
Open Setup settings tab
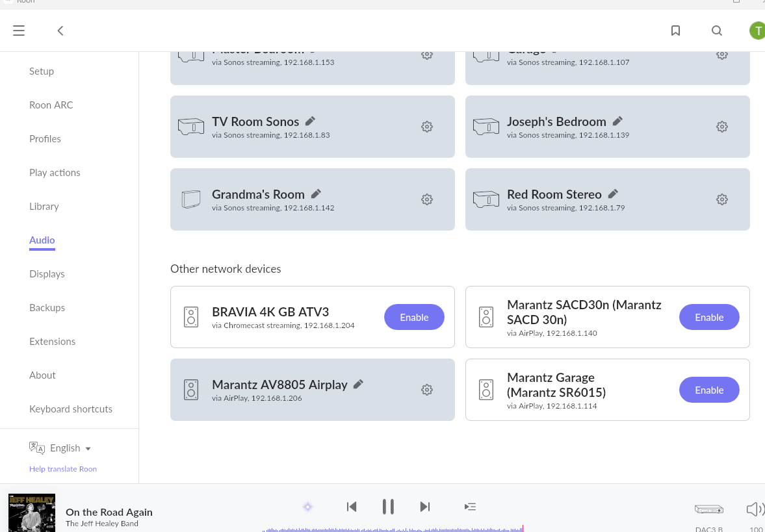point(42,71)
